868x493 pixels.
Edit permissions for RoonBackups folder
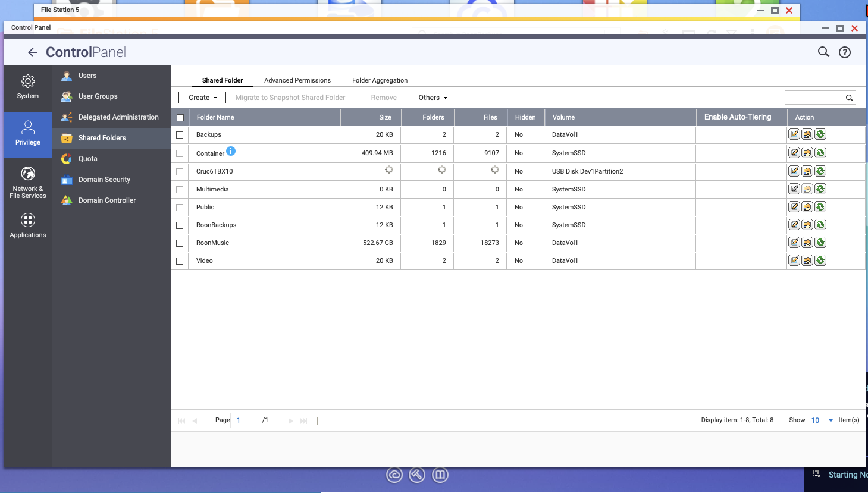pos(807,225)
